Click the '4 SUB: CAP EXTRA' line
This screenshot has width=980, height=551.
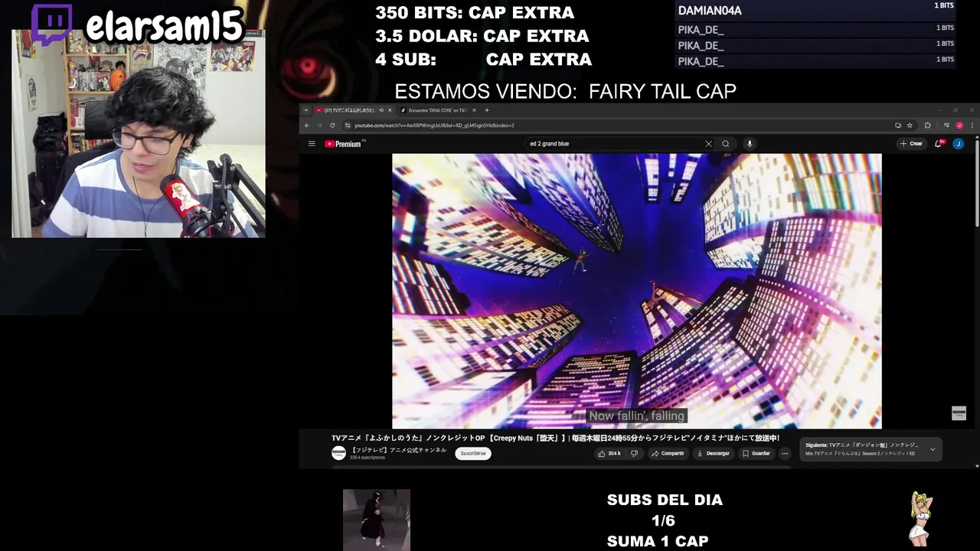(x=483, y=60)
